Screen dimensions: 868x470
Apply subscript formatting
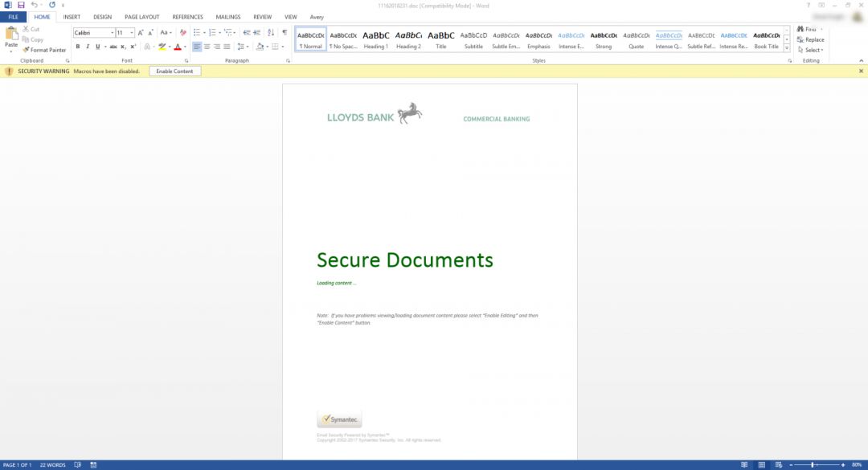124,47
